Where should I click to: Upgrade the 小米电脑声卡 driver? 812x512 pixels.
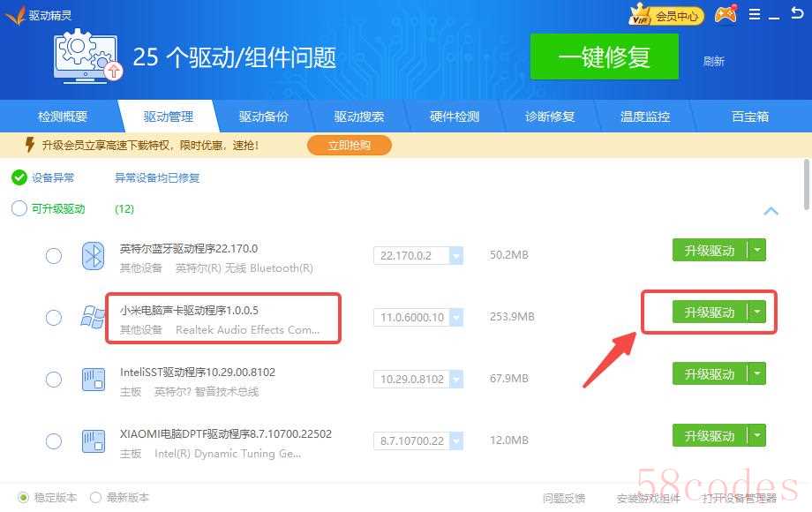point(710,312)
